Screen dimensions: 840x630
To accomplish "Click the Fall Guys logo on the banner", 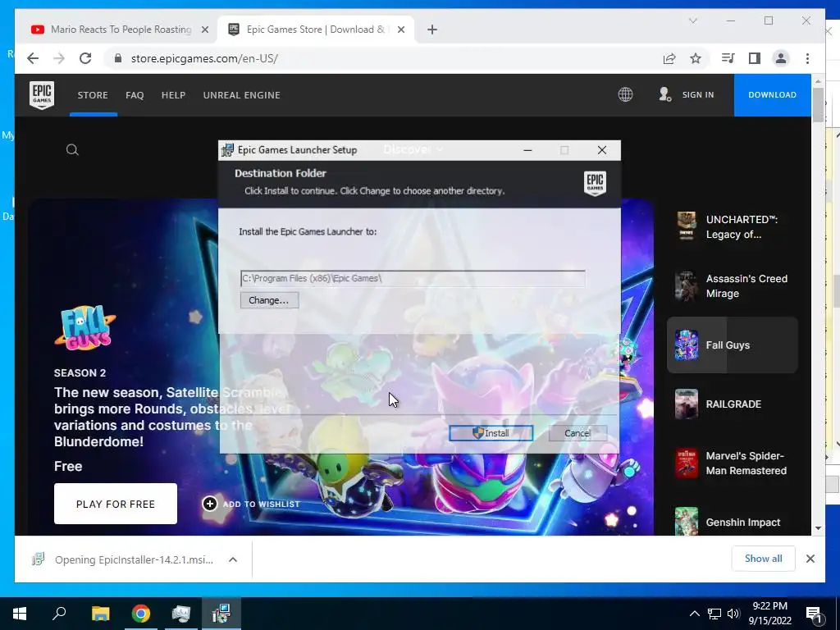I will (84, 327).
